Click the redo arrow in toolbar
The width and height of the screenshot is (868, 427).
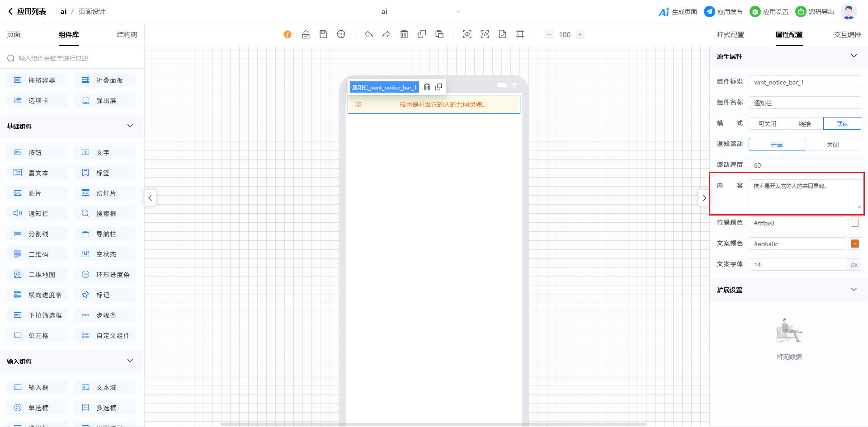pyautogui.click(x=386, y=34)
